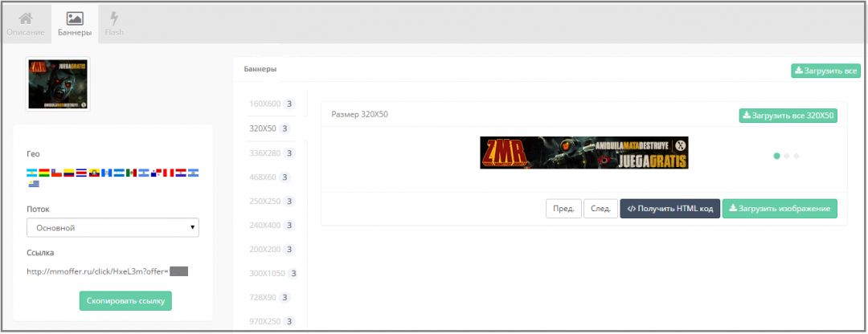This screenshot has height=334, width=868.
Task: Open the Flash tab
Action: tap(114, 24)
